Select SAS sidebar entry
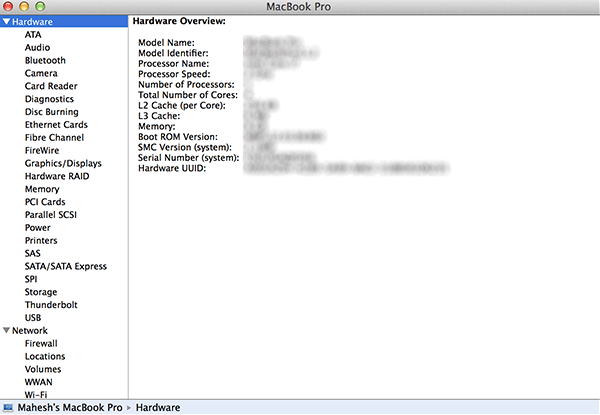 tap(33, 253)
